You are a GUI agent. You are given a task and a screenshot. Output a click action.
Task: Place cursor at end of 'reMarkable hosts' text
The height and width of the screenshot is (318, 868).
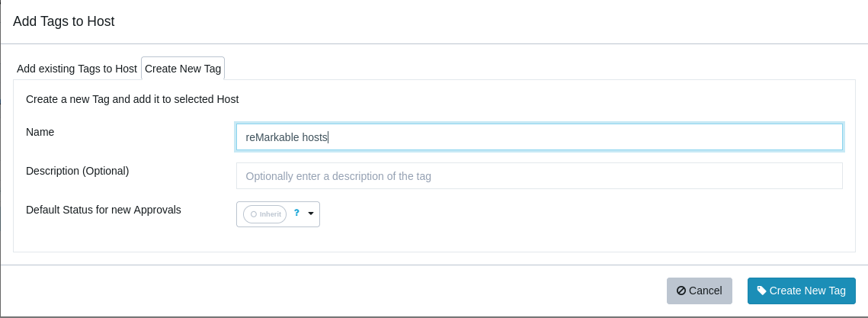pos(328,137)
